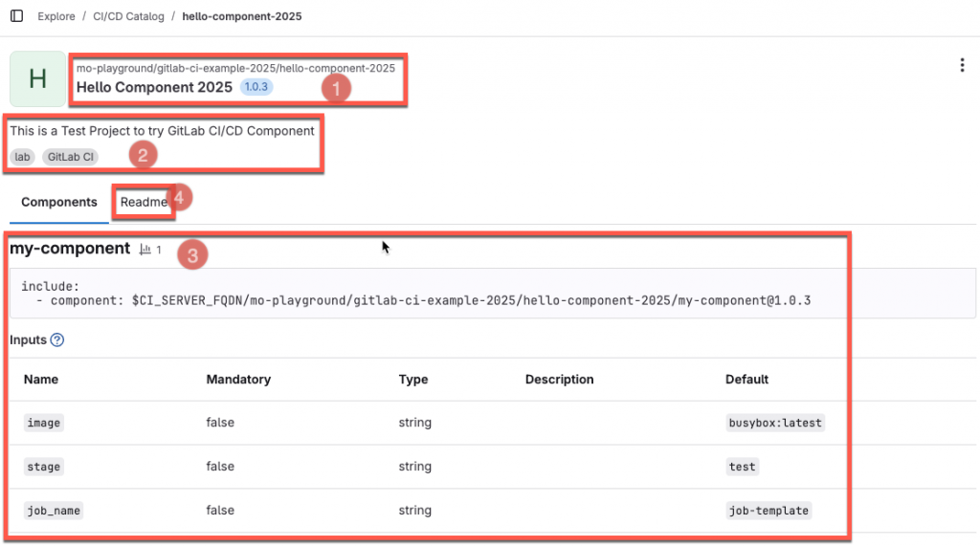This screenshot has width=980, height=547.
Task: Click the include component code snippet
Action: click(x=493, y=294)
